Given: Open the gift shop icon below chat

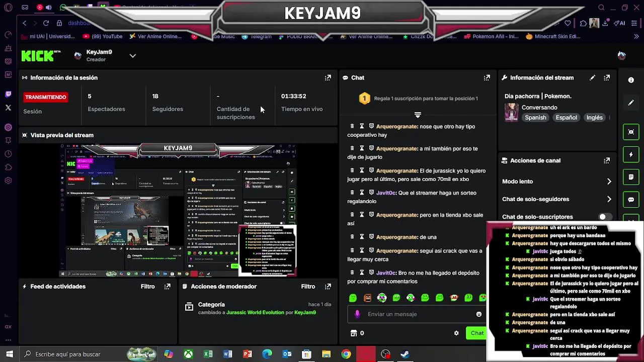Looking at the screenshot, I should coord(354,333).
